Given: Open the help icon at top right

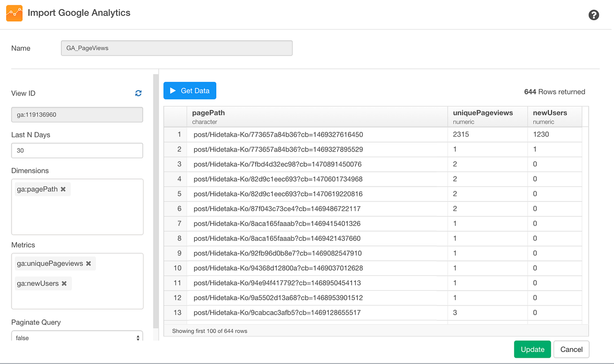Looking at the screenshot, I should click(x=594, y=15).
